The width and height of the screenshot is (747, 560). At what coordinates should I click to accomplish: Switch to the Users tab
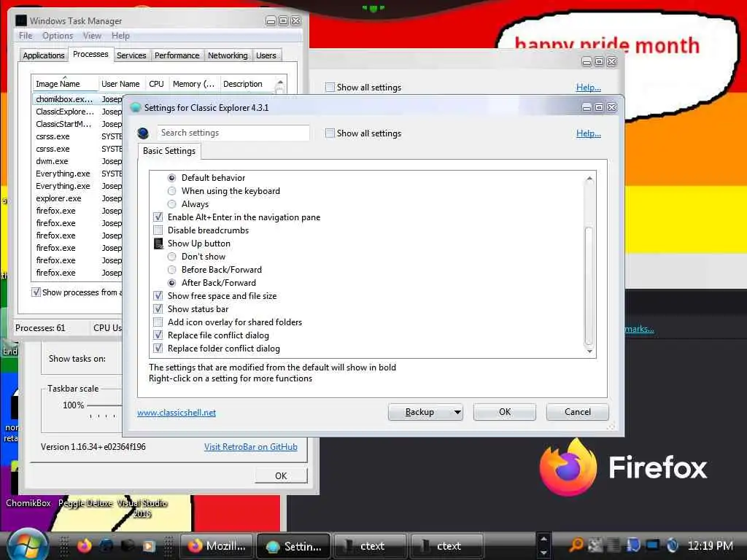point(266,55)
